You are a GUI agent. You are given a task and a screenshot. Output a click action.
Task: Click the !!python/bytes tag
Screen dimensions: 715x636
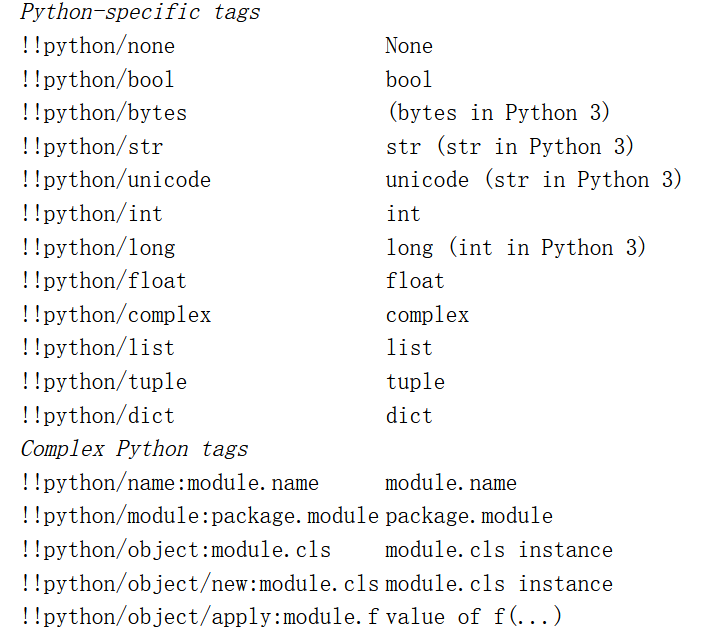click(104, 114)
